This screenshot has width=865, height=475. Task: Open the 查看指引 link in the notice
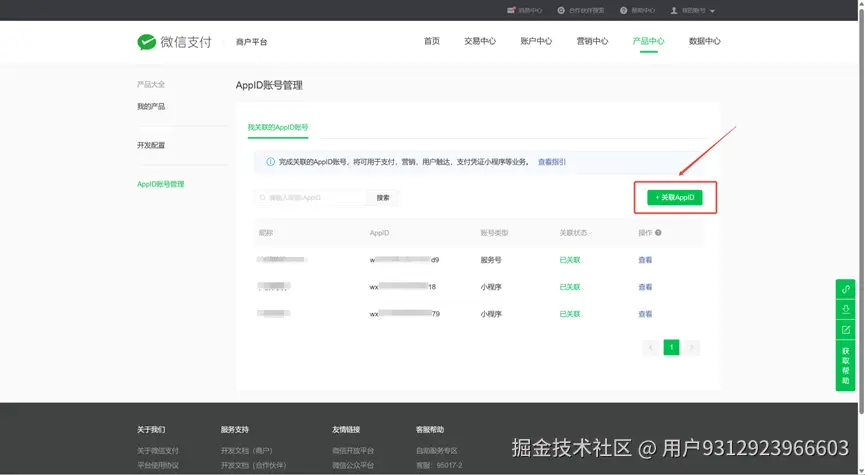[x=552, y=162]
